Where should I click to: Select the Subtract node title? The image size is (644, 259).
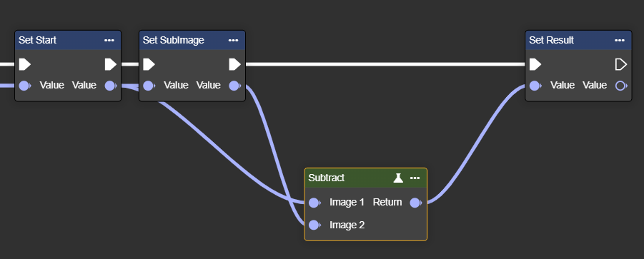tap(326, 178)
